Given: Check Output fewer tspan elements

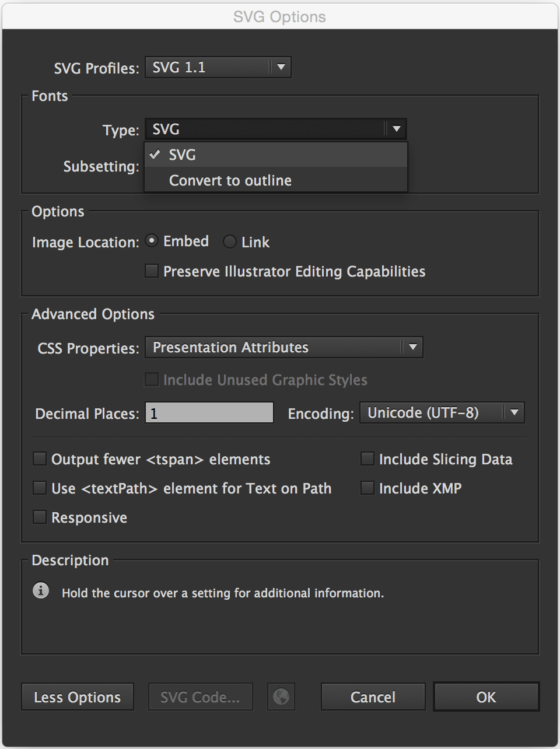Looking at the screenshot, I should click(x=40, y=459).
